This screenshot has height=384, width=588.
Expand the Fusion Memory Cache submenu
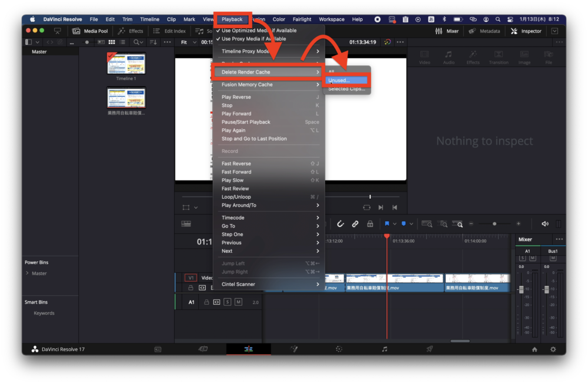pyautogui.click(x=268, y=84)
